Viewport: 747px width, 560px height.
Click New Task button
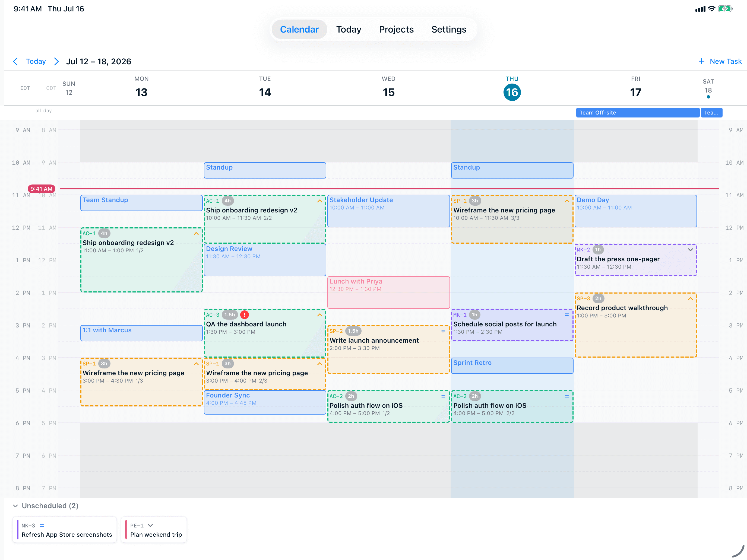coord(720,61)
